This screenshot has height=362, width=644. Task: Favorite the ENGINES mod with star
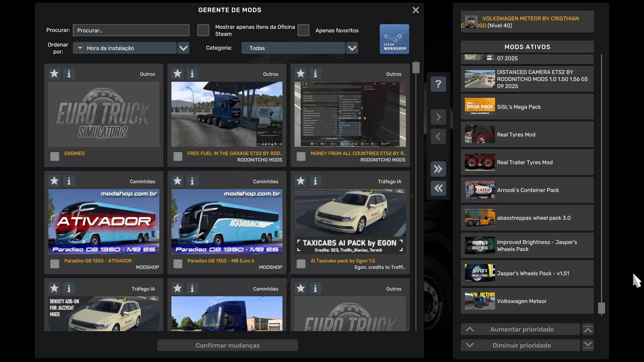54,73
